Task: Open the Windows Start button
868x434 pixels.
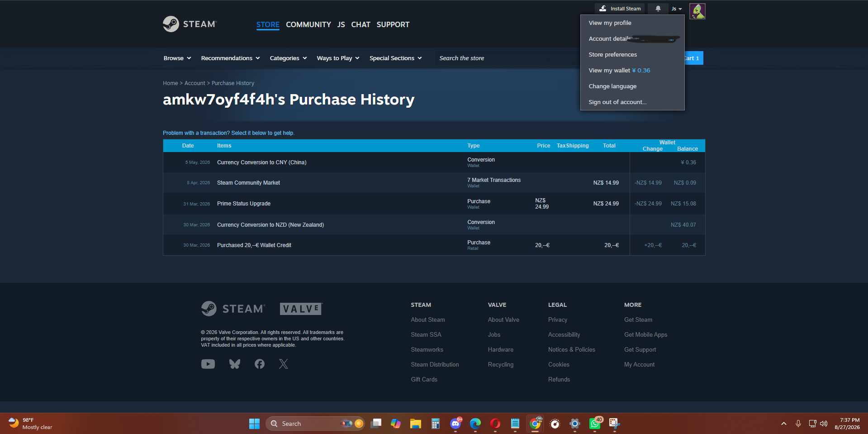Action: tap(254, 424)
